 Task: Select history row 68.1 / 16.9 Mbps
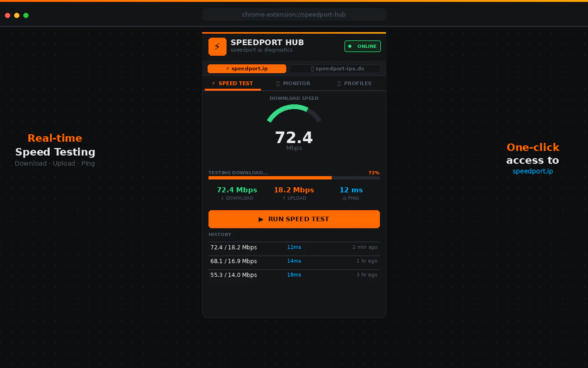(294, 261)
